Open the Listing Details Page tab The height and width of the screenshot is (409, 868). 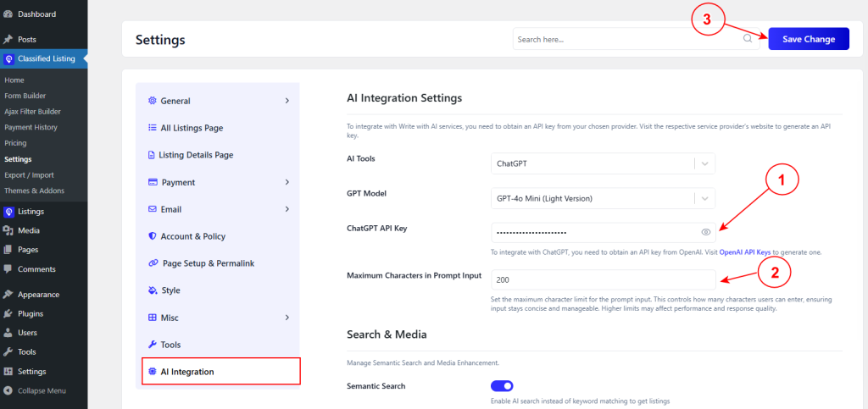click(x=218, y=155)
